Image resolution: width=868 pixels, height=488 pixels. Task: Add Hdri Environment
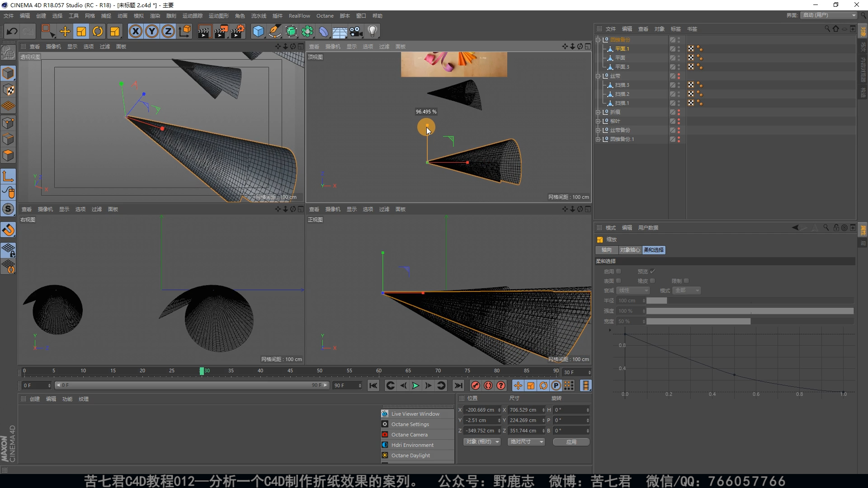(417, 445)
